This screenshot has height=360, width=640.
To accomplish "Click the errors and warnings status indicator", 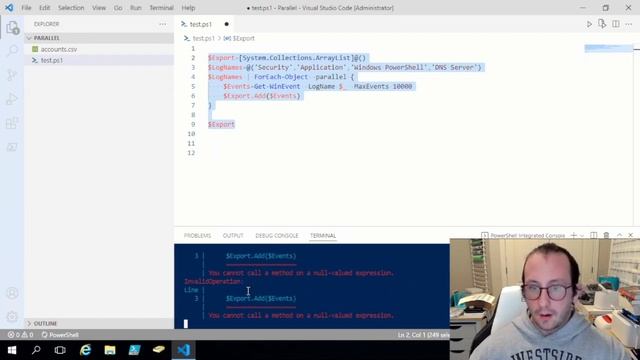I will pos(20,335).
